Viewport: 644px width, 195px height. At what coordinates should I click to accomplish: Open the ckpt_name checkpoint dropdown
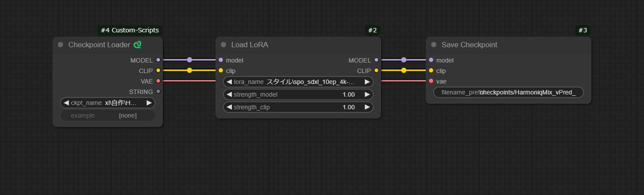pyautogui.click(x=108, y=103)
